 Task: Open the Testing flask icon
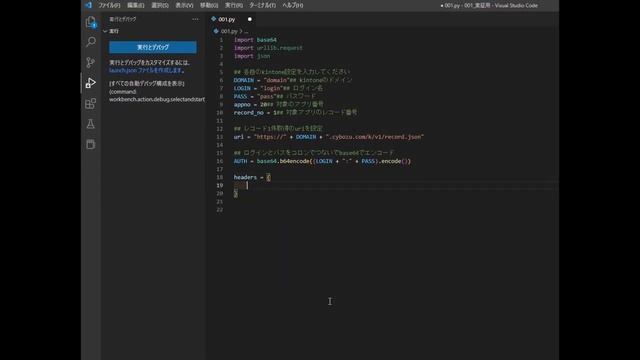tap(91, 124)
